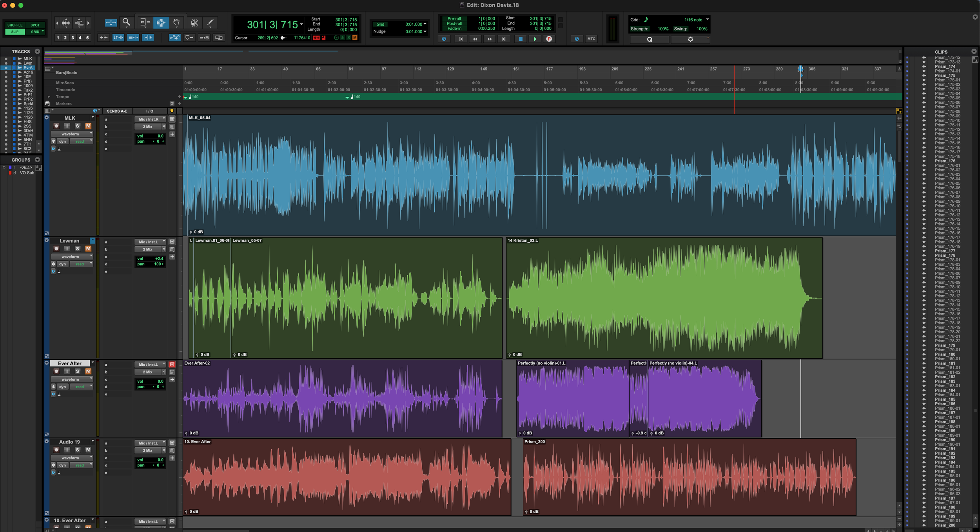Image resolution: width=980 pixels, height=532 pixels.
Task: Select the Trim tool
Action: [x=144, y=22]
